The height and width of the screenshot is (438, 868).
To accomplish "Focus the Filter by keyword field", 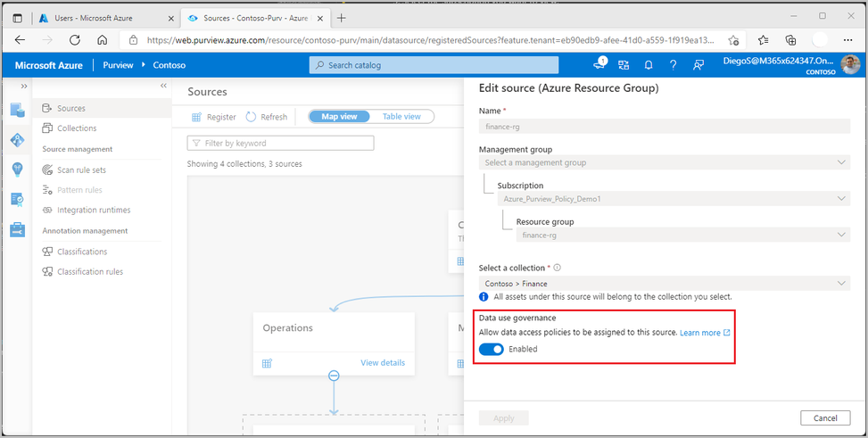I will (281, 143).
